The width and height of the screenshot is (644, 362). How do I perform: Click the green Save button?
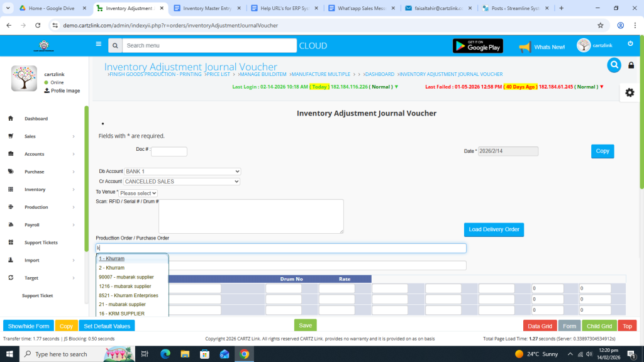coord(305,326)
